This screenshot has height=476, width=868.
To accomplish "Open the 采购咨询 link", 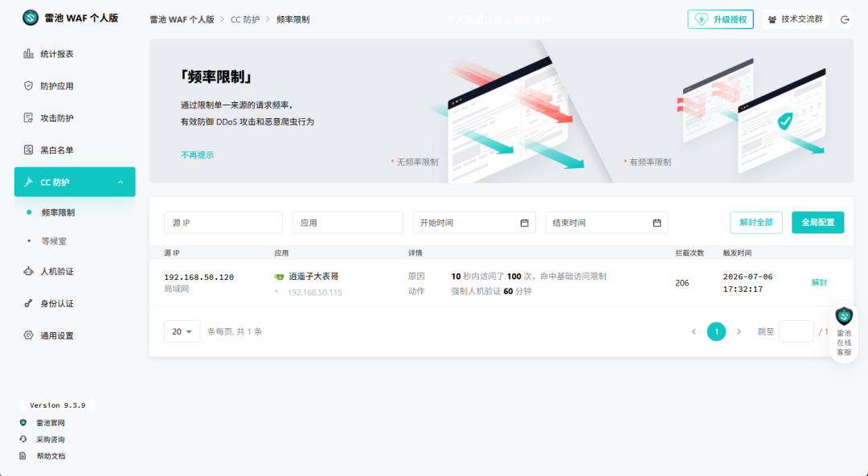I will pos(51,440).
